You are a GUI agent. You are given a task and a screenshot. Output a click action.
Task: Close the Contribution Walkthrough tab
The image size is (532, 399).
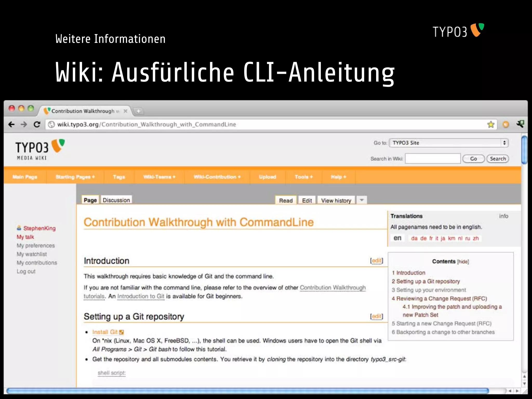[x=125, y=111]
